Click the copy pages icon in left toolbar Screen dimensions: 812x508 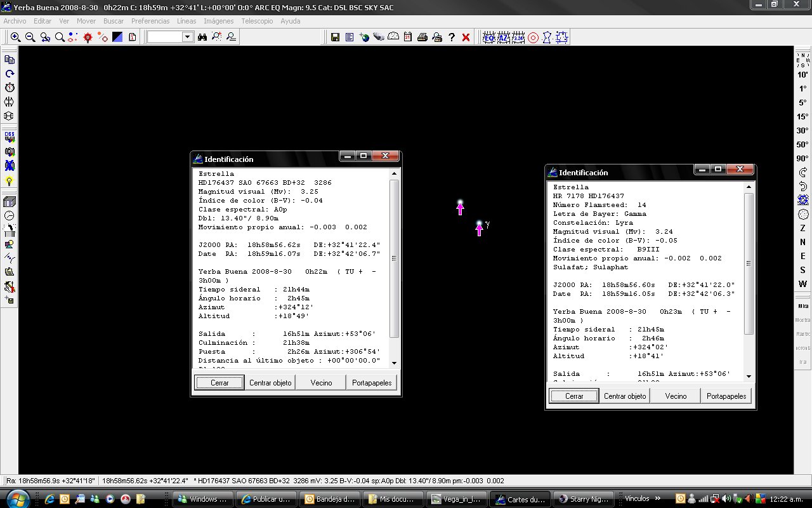10,60
